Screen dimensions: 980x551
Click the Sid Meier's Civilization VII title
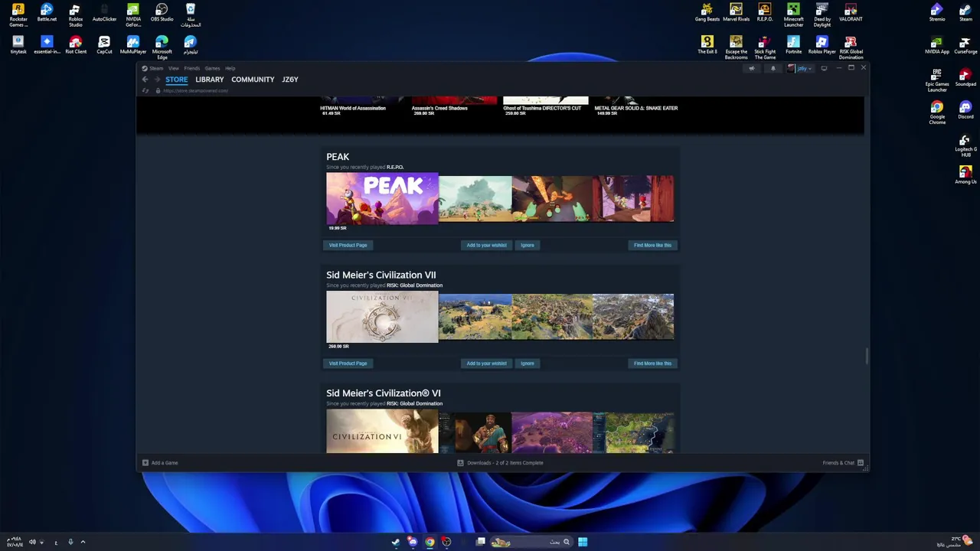pyautogui.click(x=381, y=275)
